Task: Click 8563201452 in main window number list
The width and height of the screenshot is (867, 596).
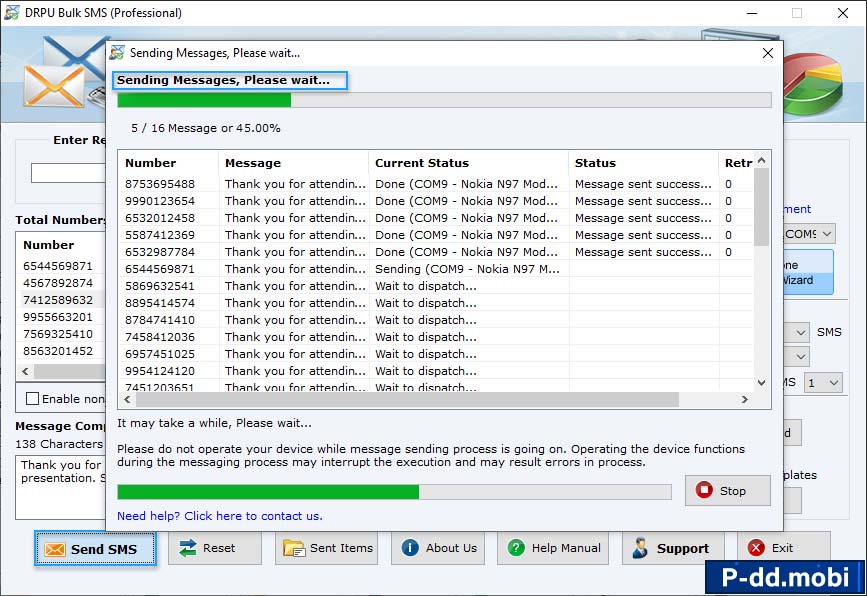Action: tap(58, 351)
